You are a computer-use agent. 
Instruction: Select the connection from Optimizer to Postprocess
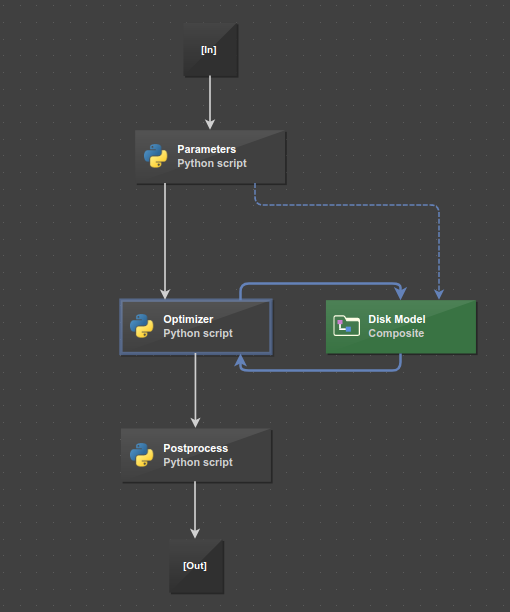pos(195,390)
